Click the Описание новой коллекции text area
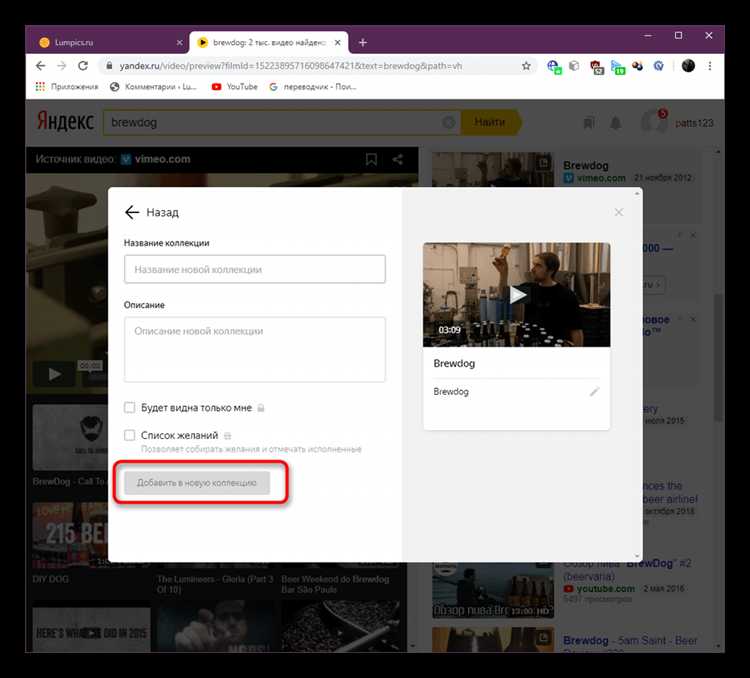Viewport: 750px width, 678px height. coord(254,349)
